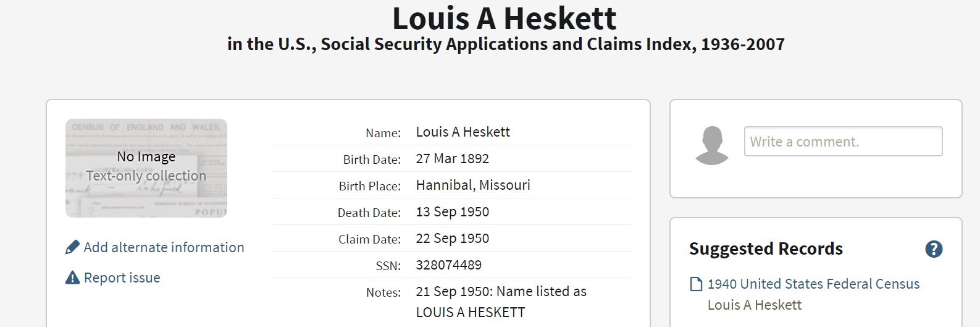Click the Social Security Applications collection subtitle
Image resolution: width=980 pixels, height=327 pixels.
click(506, 45)
